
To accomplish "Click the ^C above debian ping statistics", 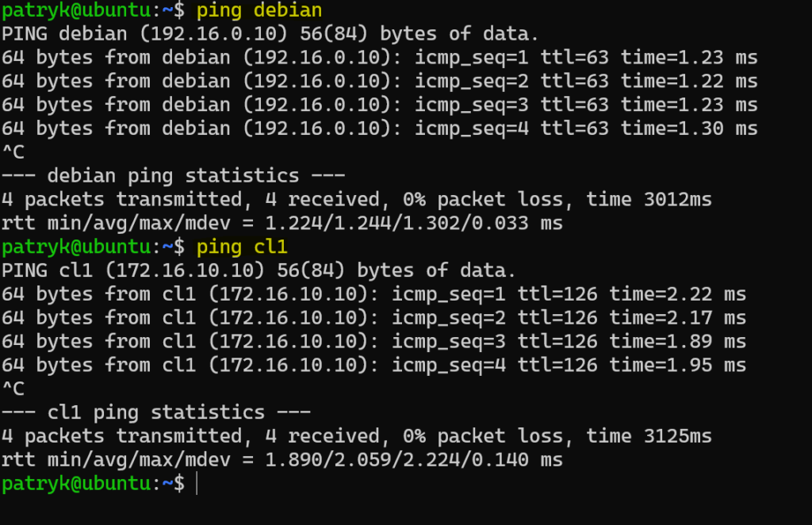I will point(13,152).
